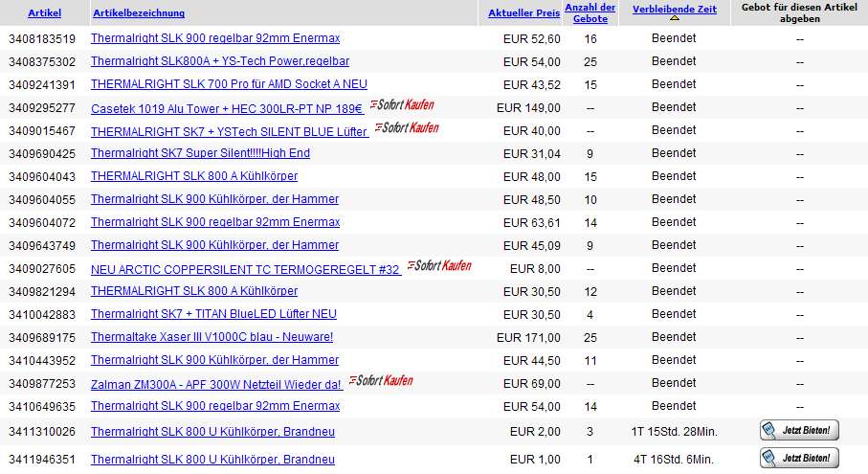Image resolution: width=868 pixels, height=474 pixels.
Task: Open SLK 900 der Hammer listing, item 3409643749
Action: 214,245
